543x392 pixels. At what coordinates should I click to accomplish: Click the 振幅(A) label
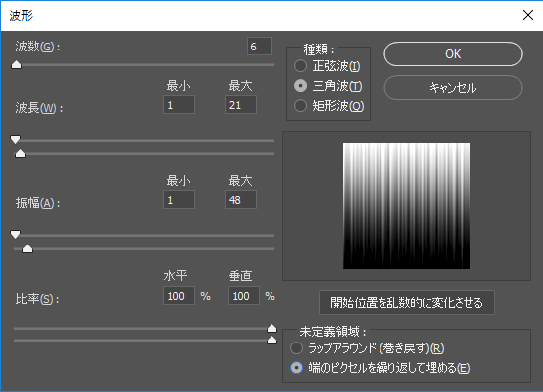point(38,203)
